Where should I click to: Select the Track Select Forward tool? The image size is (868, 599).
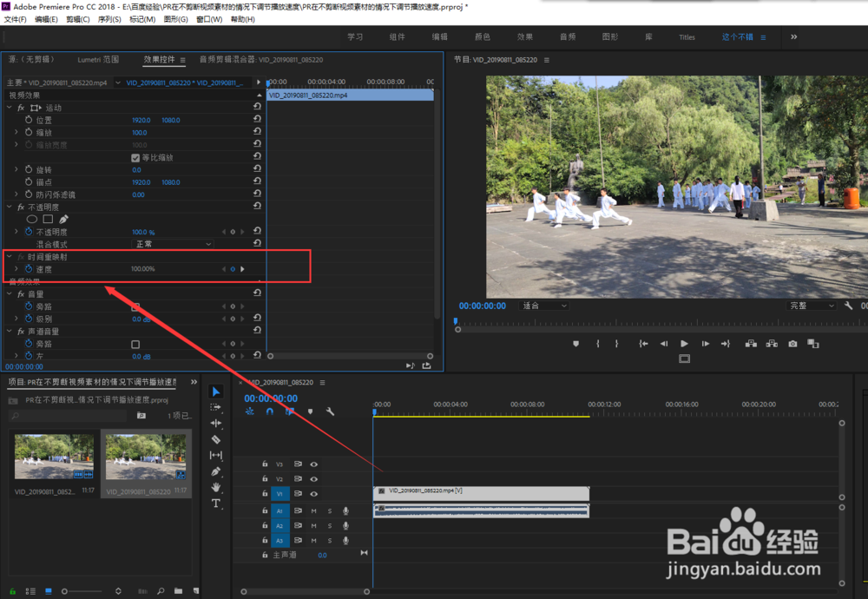coord(216,407)
